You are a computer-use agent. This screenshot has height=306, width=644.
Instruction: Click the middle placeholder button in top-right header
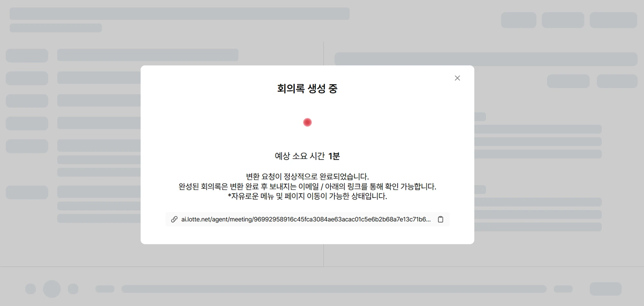pos(563,20)
